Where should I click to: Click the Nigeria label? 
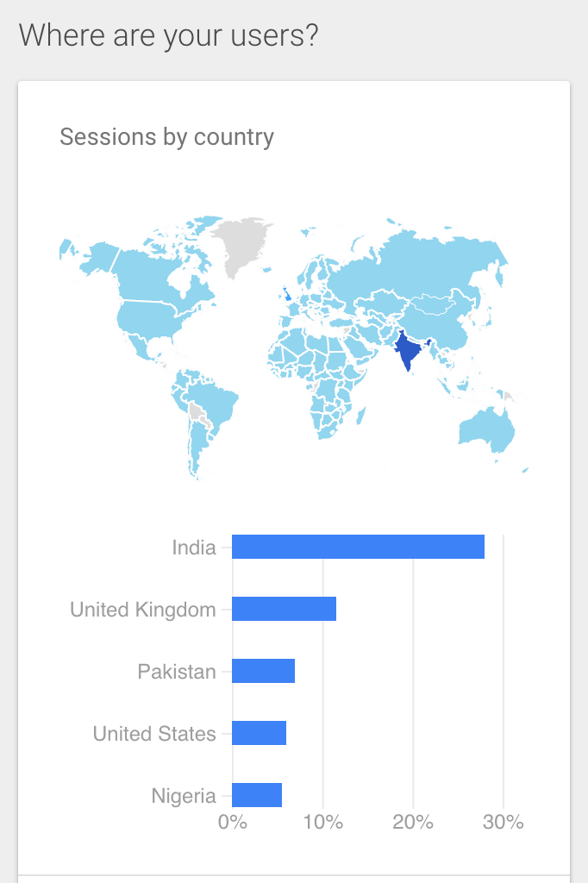[184, 796]
